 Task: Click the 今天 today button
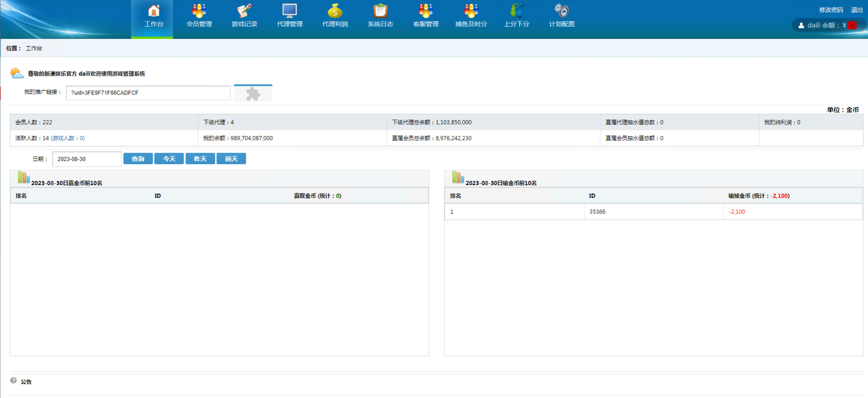[x=169, y=159]
